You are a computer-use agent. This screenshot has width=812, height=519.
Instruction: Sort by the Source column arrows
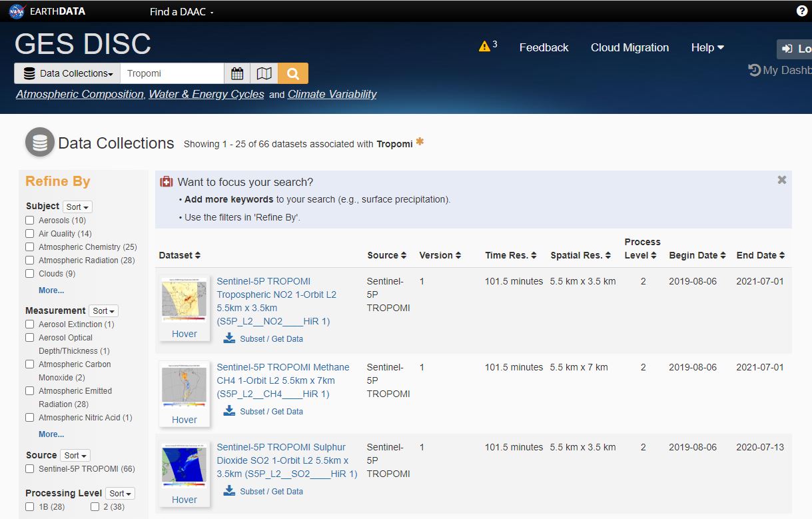click(x=404, y=256)
